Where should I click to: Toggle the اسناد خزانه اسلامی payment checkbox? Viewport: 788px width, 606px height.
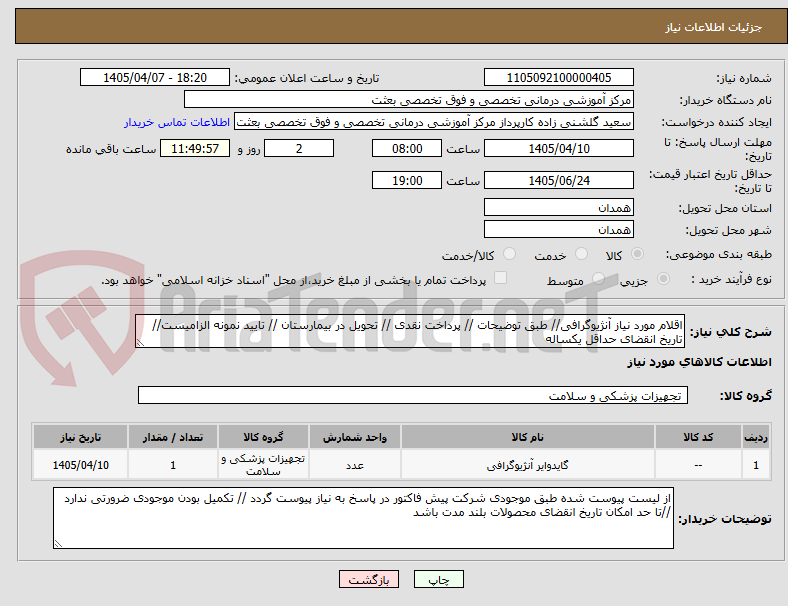point(500,278)
